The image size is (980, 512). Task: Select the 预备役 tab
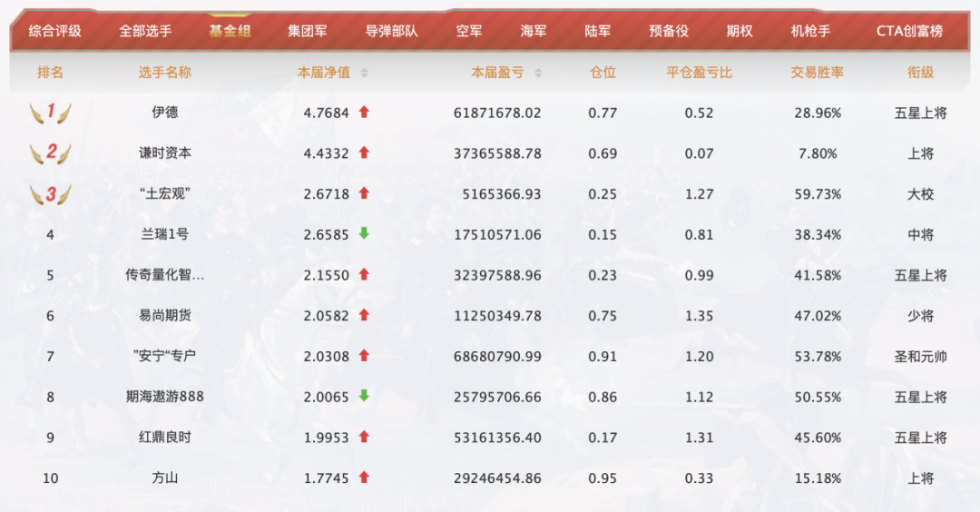pos(669,31)
